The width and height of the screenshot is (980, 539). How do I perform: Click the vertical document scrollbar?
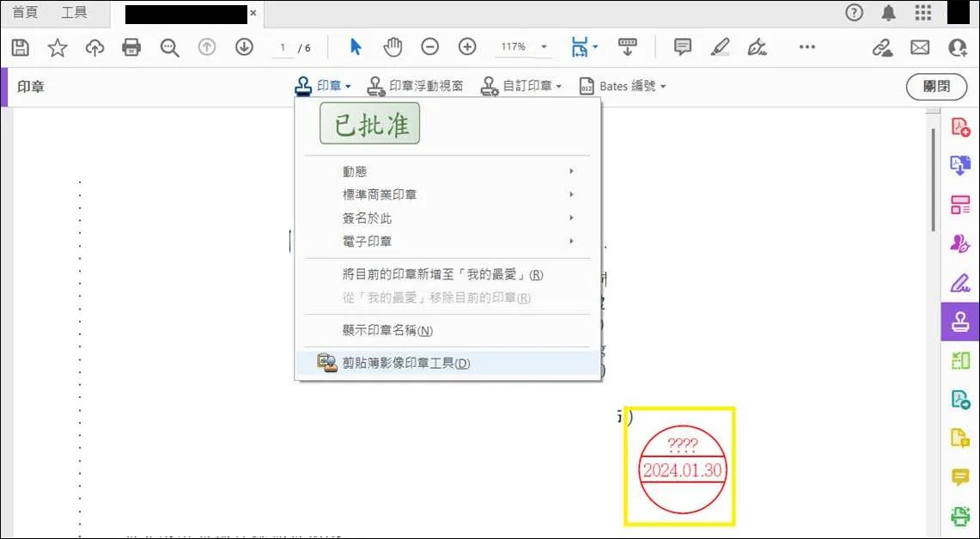(x=933, y=180)
